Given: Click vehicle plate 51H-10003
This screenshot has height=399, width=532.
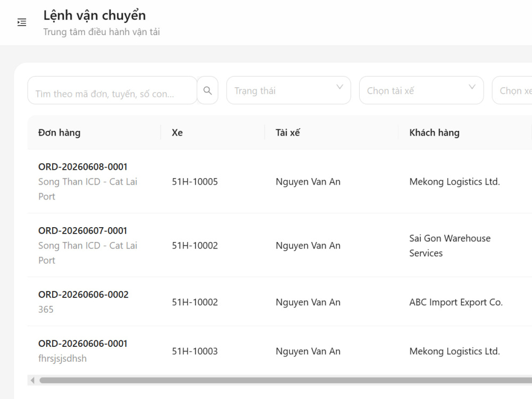Looking at the screenshot, I should point(195,352).
